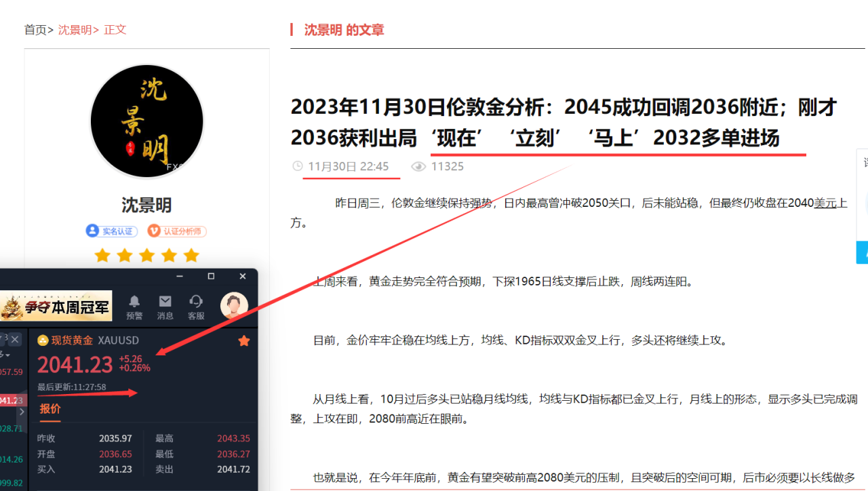Click the XAUUSD symbol label
This screenshot has height=491, width=868.
click(119, 340)
